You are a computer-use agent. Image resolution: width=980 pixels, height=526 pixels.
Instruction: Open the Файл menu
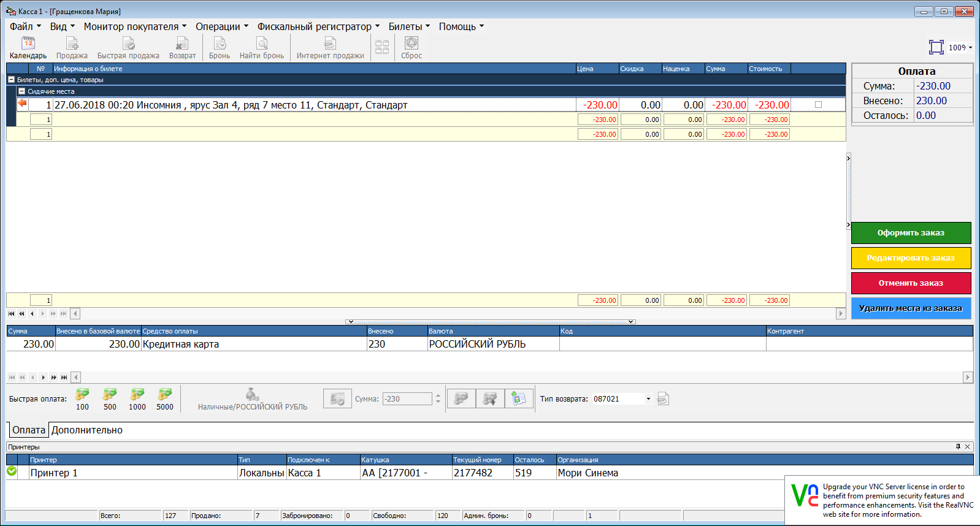25,26
